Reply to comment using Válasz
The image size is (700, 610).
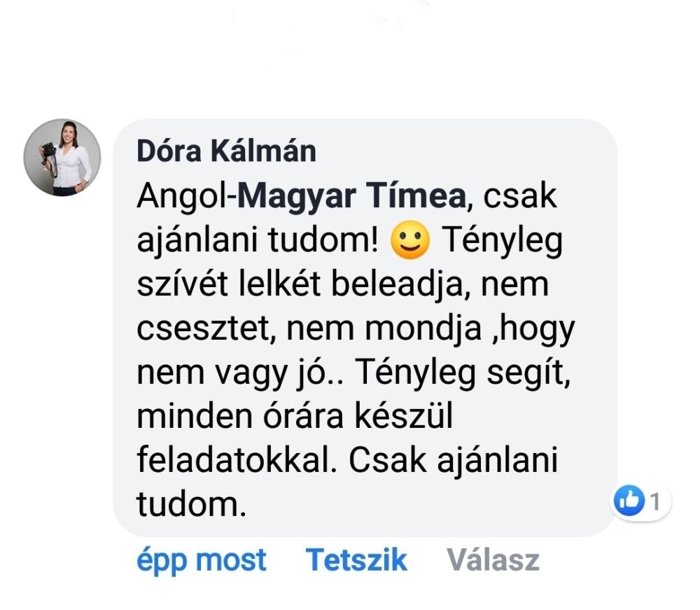click(493, 560)
